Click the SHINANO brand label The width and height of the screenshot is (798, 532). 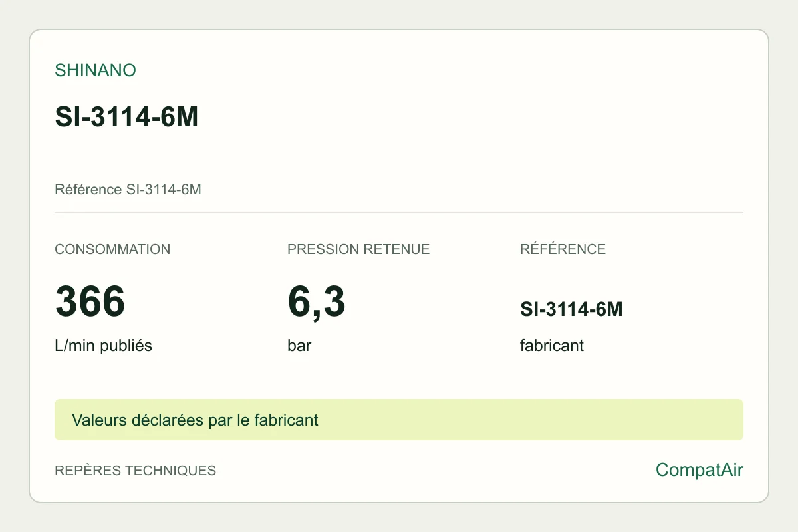tap(95, 70)
